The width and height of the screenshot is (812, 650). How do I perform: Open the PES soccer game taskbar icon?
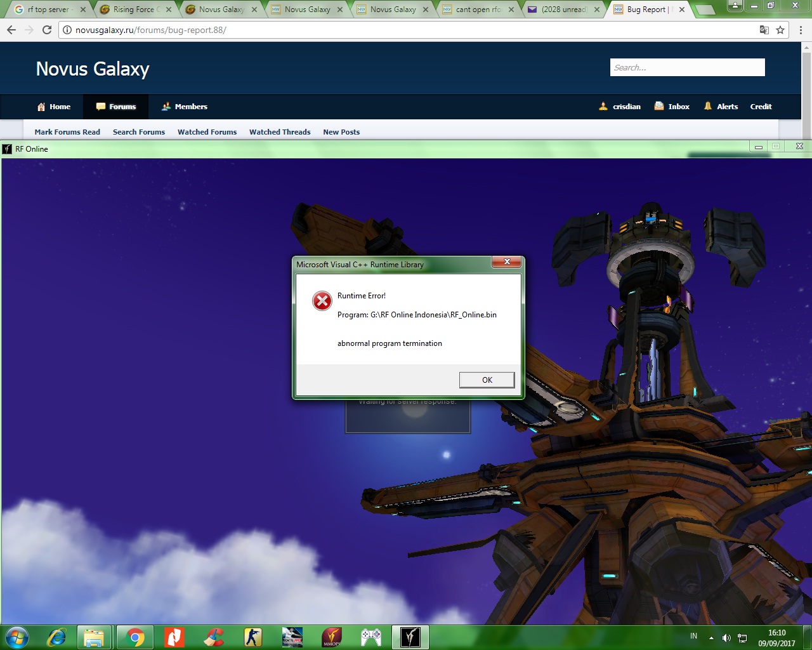(292, 637)
